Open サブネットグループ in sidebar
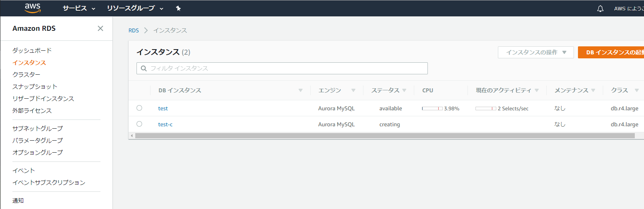This screenshot has height=209, width=644. point(38,129)
